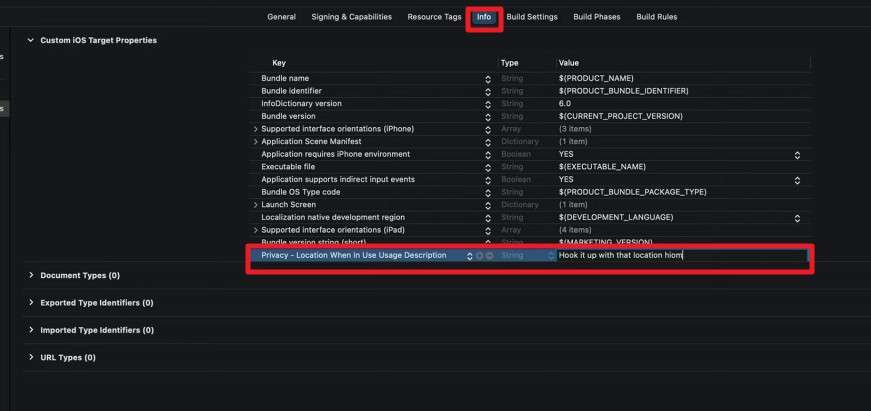The height and width of the screenshot is (411, 871).
Task: Click the Value column header
Action: tap(568, 63)
